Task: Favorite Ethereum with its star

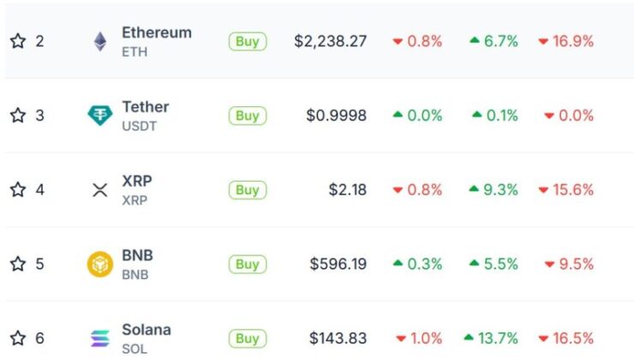Action: click(18, 41)
